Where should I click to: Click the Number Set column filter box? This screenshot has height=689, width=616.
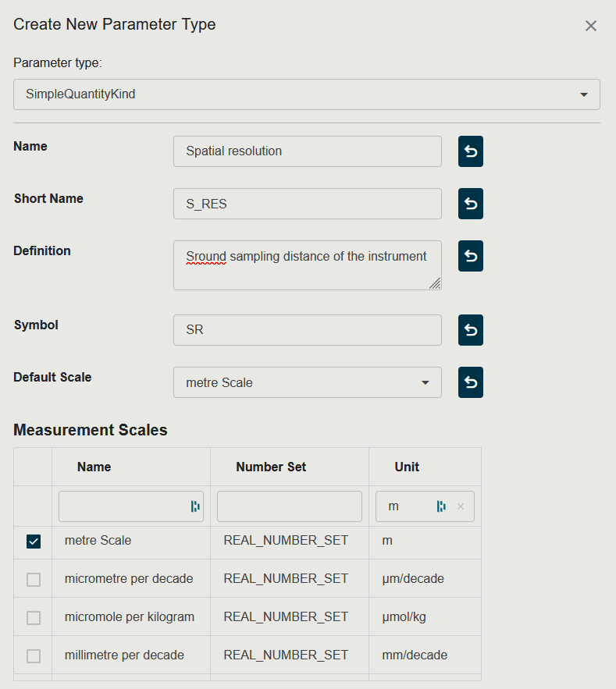click(290, 506)
